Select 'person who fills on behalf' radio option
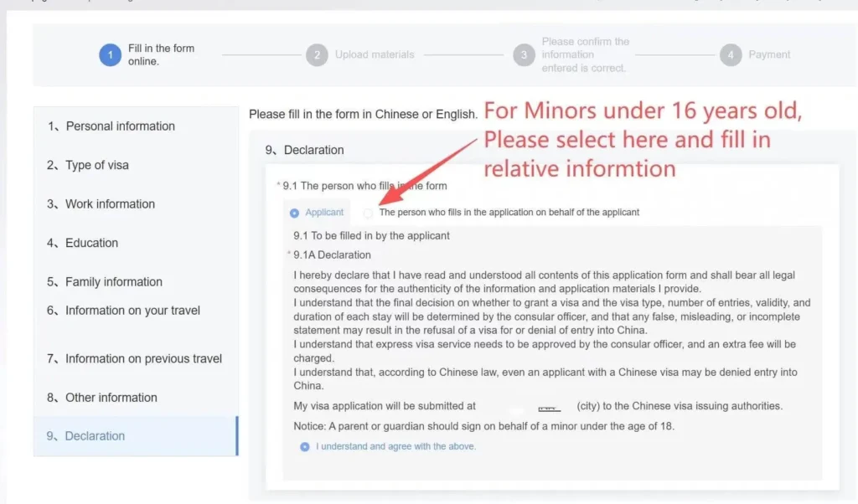This screenshot has height=504, width=858. [x=368, y=213]
